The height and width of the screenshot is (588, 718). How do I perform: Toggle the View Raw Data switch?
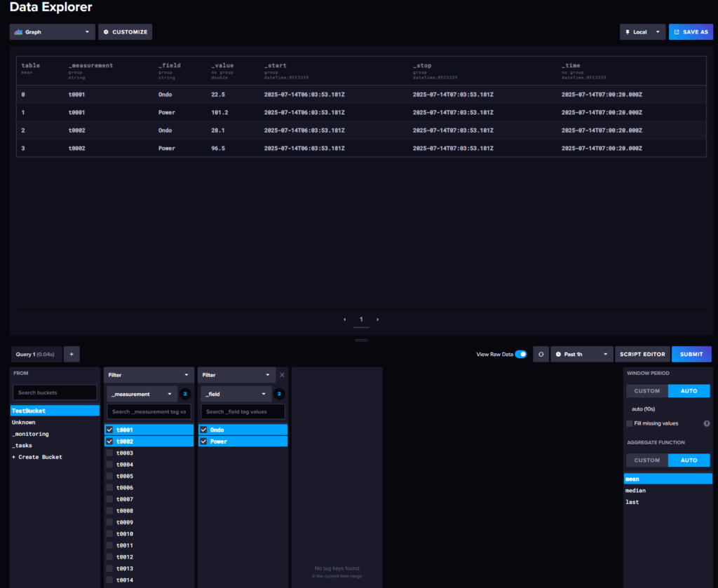521,354
